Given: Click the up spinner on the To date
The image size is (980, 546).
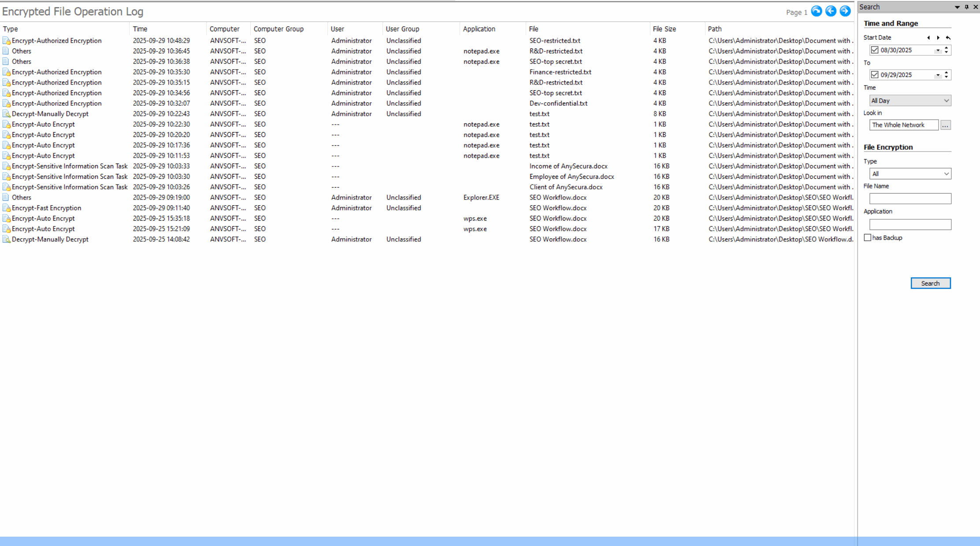Looking at the screenshot, I should click(x=946, y=73).
